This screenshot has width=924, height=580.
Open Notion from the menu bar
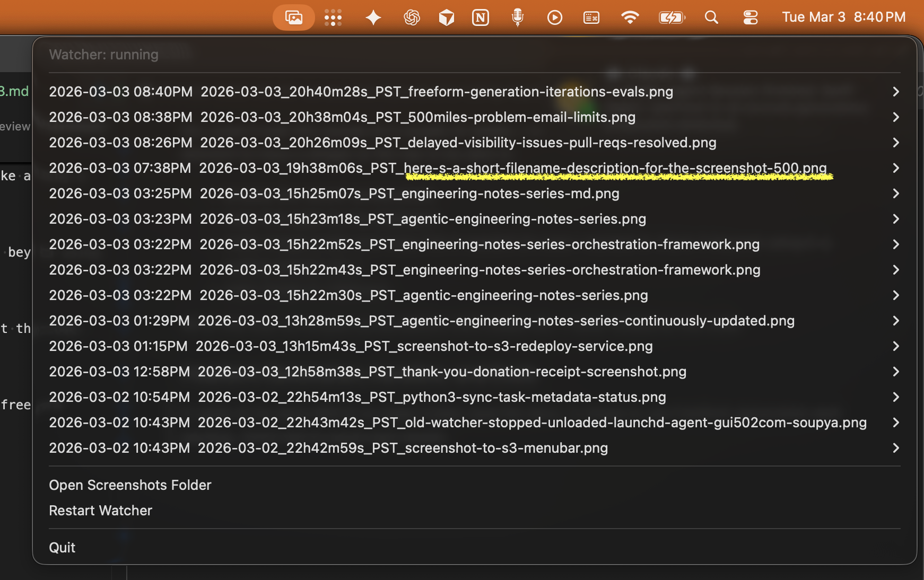481,17
